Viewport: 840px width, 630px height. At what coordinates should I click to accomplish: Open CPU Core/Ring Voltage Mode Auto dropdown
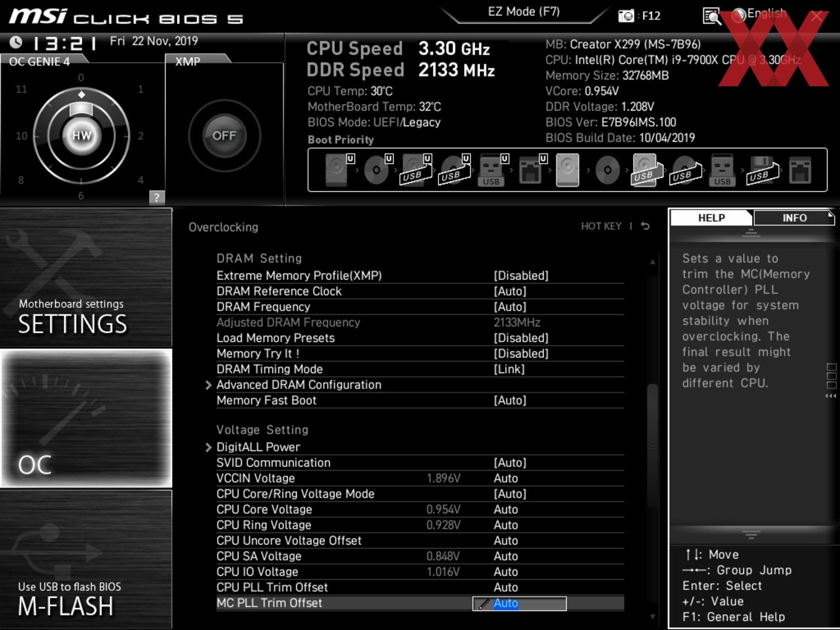[510, 494]
